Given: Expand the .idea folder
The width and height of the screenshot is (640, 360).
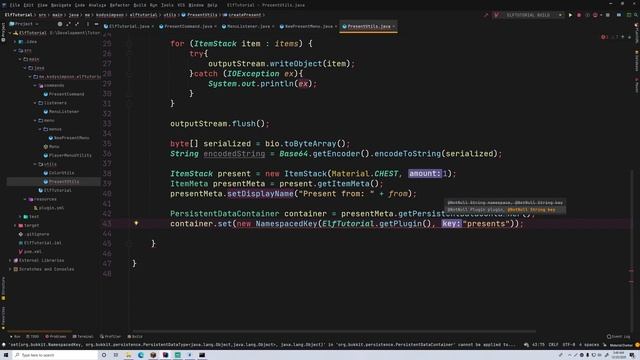Looking at the screenshot, I should (15, 42).
